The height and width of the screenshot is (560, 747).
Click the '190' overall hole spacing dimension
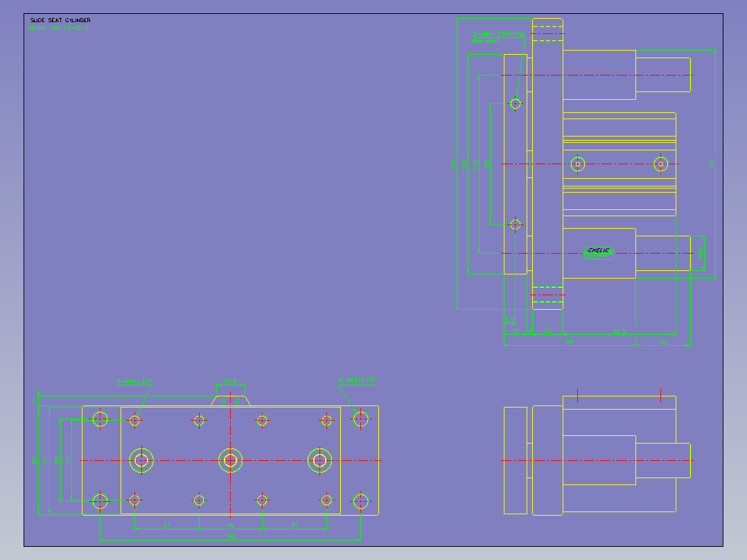tap(231, 536)
